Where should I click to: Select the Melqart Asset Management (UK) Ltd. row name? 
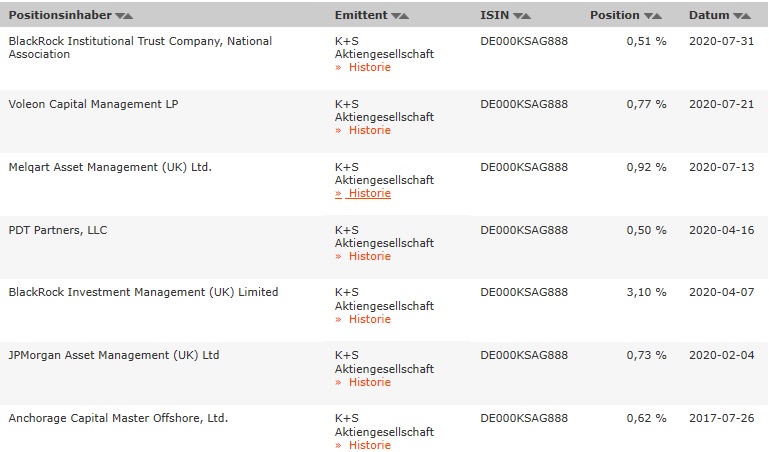point(110,167)
